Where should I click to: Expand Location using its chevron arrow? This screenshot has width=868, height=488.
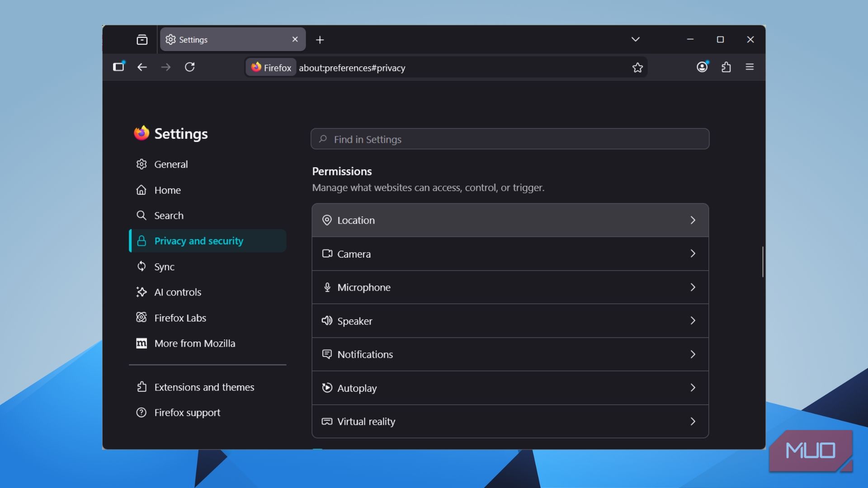pyautogui.click(x=693, y=220)
